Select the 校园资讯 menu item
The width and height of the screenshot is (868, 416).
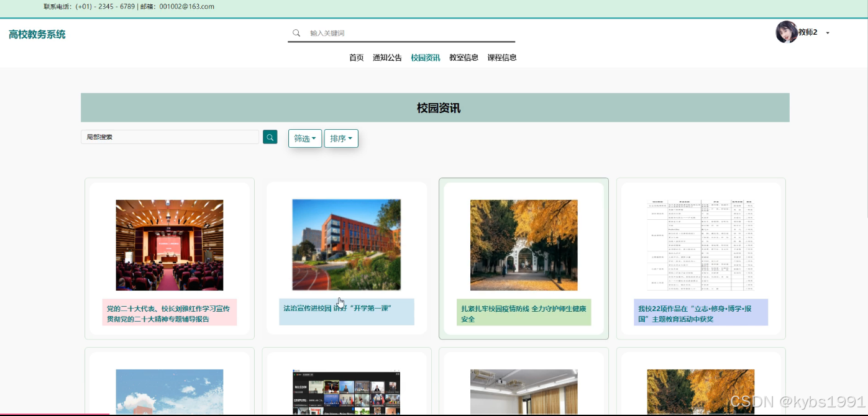click(x=426, y=58)
